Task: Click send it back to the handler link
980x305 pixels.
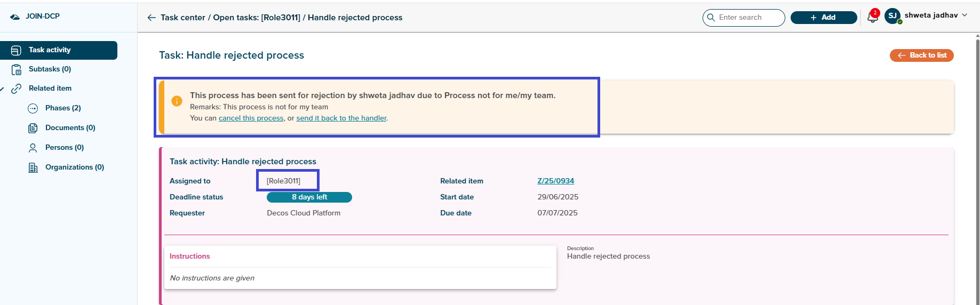Action: pos(341,118)
